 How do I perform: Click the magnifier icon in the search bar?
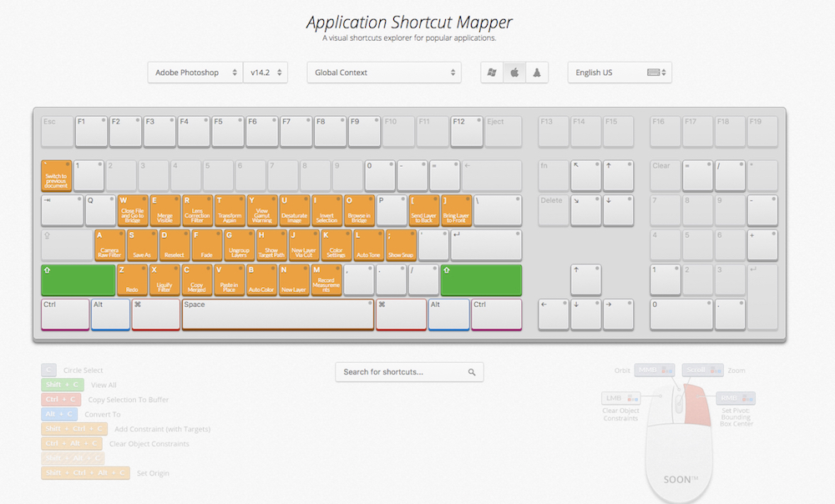pyautogui.click(x=472, y=372)
